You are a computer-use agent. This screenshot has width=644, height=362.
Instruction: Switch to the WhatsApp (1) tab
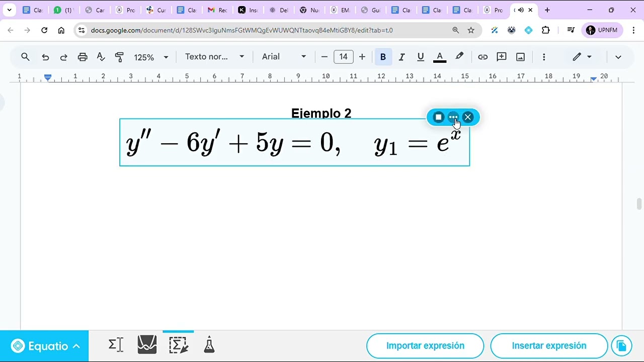63,10
